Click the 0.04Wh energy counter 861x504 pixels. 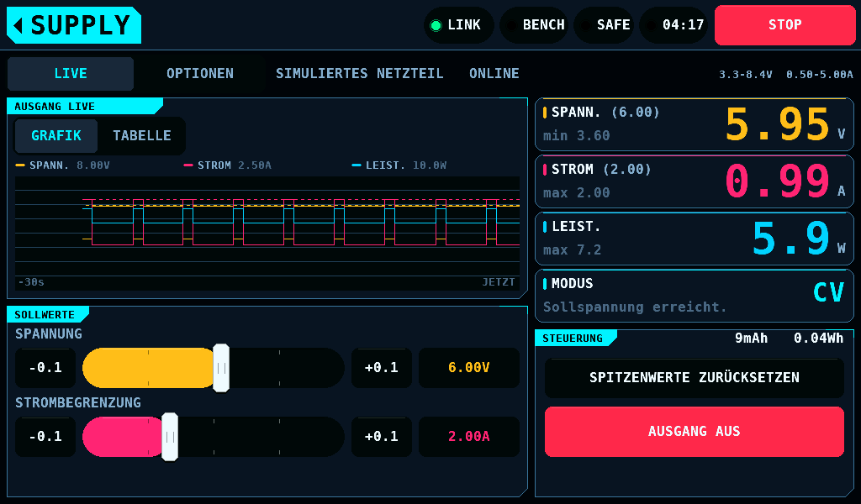[818, 339]
